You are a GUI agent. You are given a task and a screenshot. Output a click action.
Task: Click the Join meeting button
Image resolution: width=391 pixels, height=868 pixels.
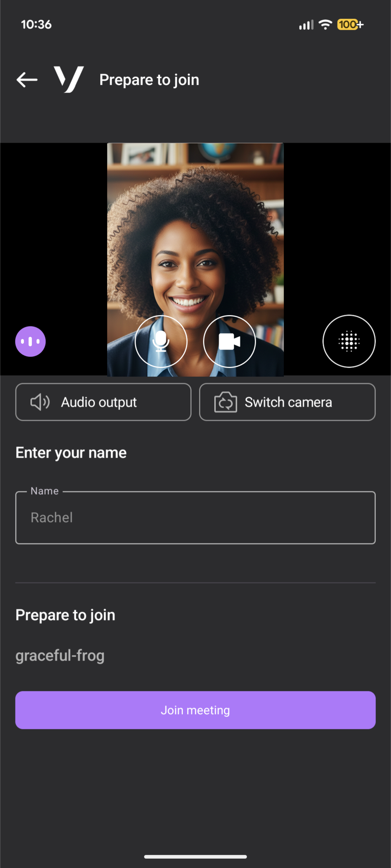point(195,710)
